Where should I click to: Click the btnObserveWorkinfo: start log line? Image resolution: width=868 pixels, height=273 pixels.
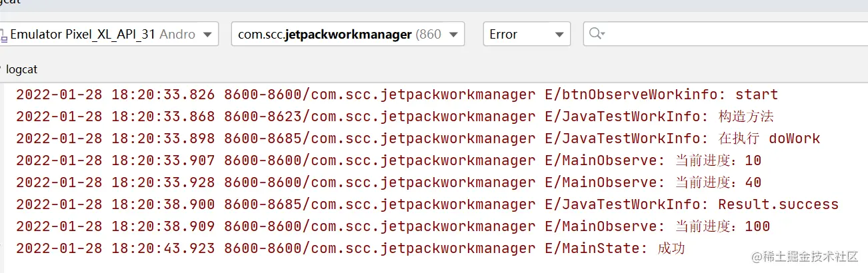[397, 95]
